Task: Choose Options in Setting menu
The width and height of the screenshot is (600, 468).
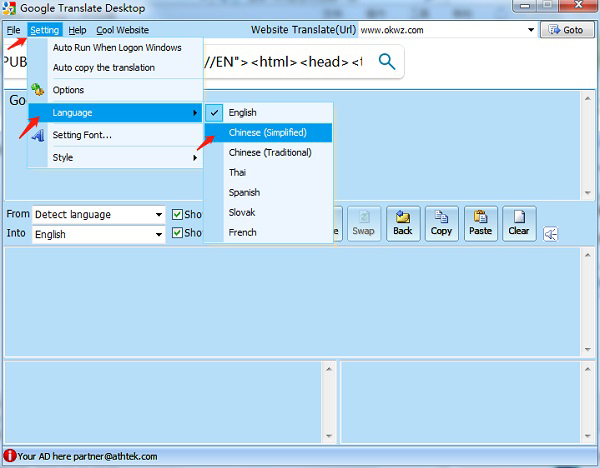Action: tap(116, 90)
